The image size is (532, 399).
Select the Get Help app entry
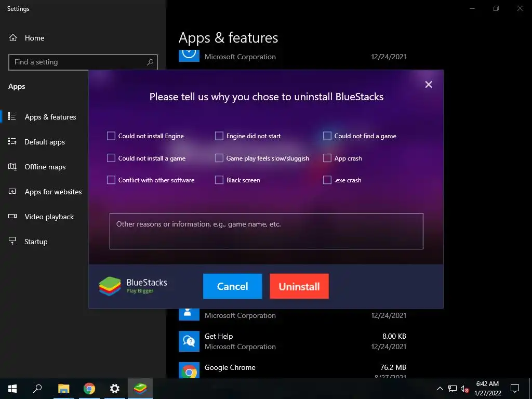(x=292, y=341)
